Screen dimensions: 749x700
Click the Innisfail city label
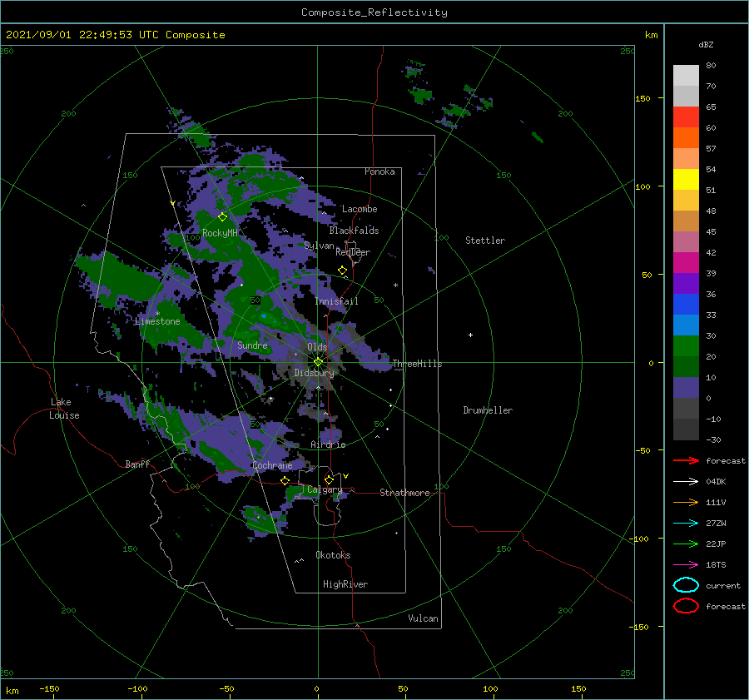point(336,301)
